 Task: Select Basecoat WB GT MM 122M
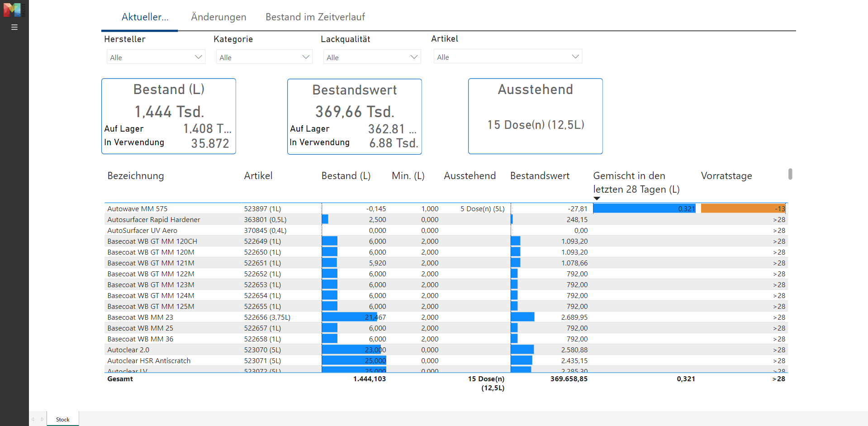[x=446, y=274]
